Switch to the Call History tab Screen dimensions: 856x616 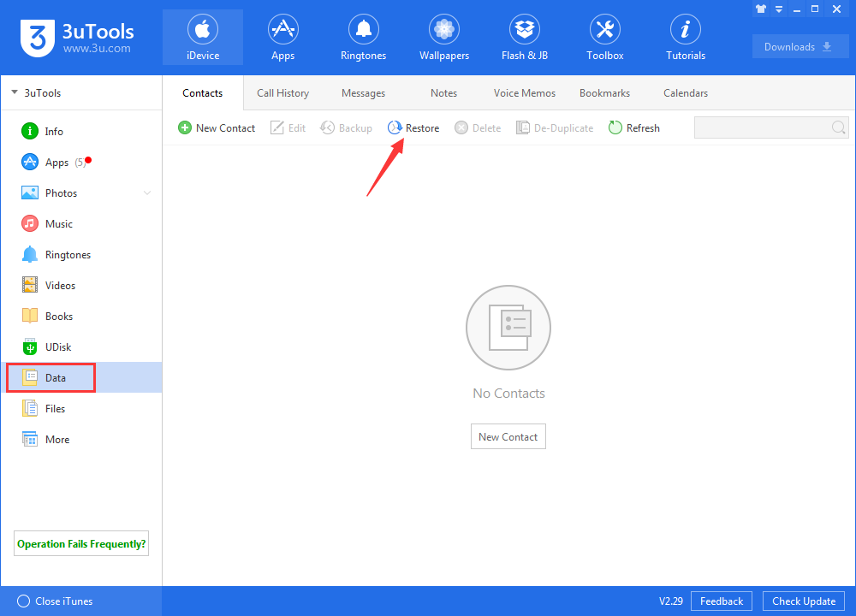click(x=282, y=93)
